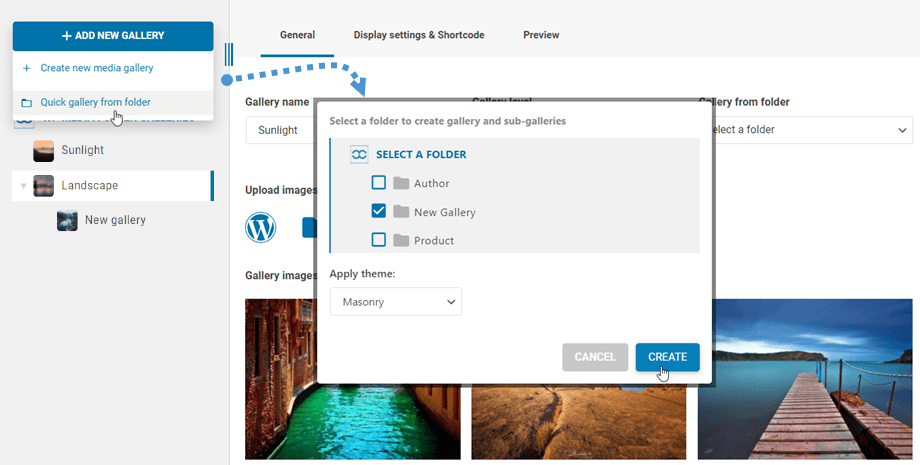Click the Sunlight gallery thumbnail icon
The width and height of the screenshot is (920, 465).
pos(44,150)
